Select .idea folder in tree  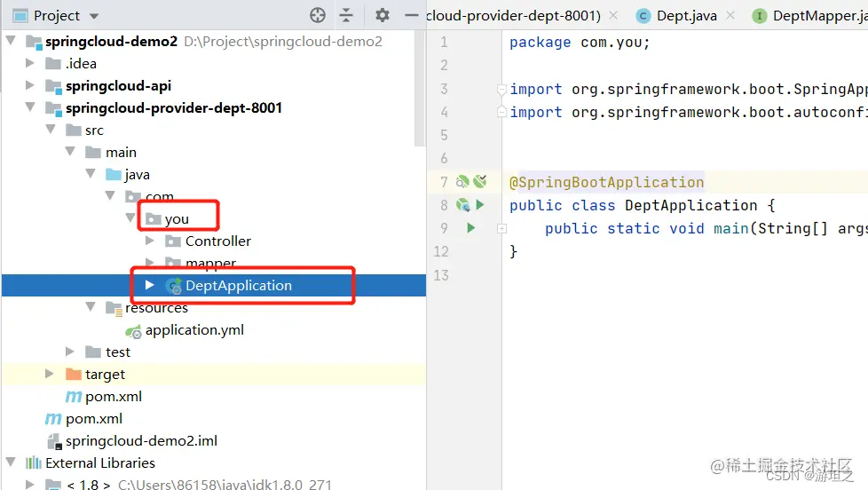[x=81, y=64]
